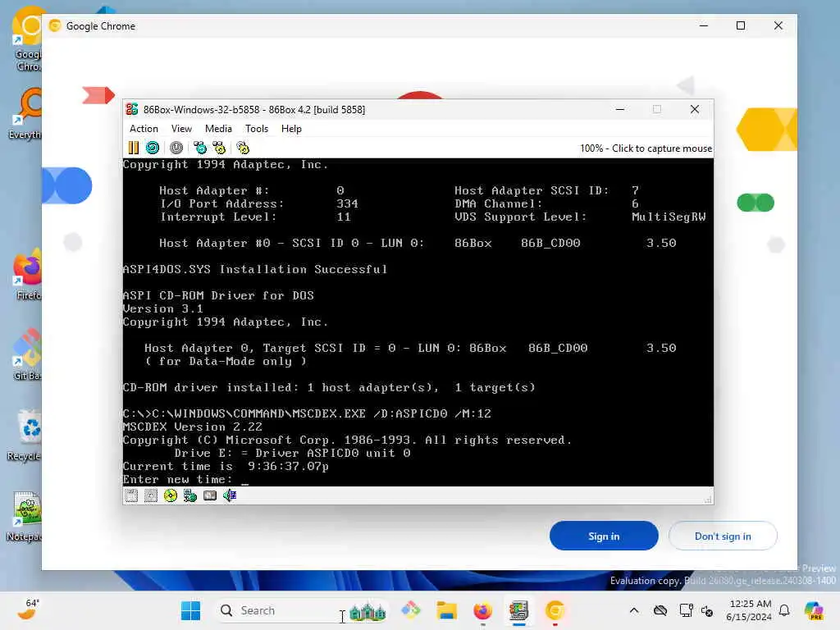Click Chrome taskbar icon

(555, 610)
